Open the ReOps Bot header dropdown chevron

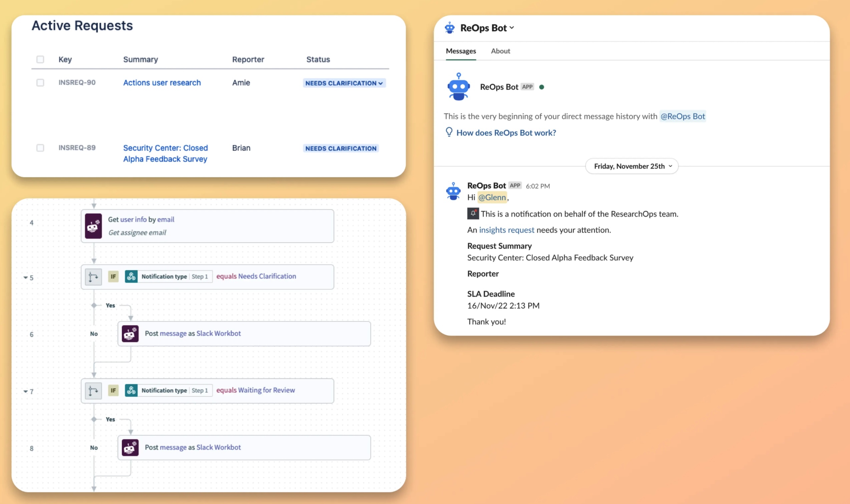point(512,28)
